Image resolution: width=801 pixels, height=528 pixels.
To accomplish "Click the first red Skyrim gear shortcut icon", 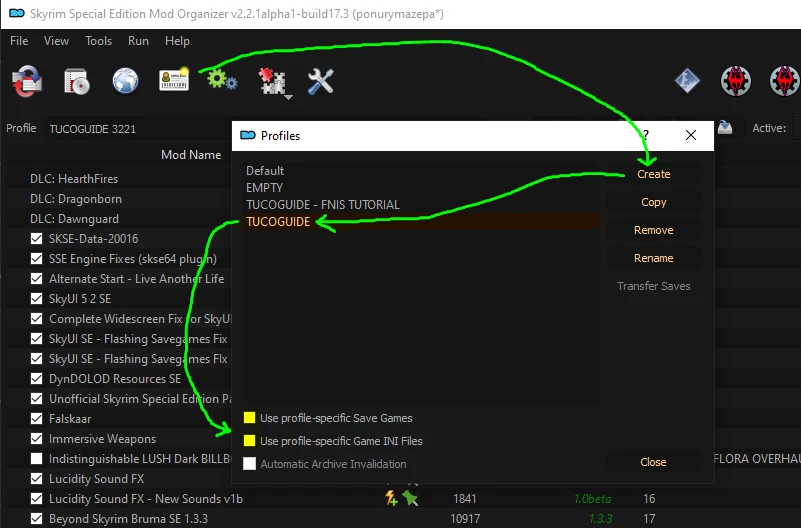I will coord(736,81).
